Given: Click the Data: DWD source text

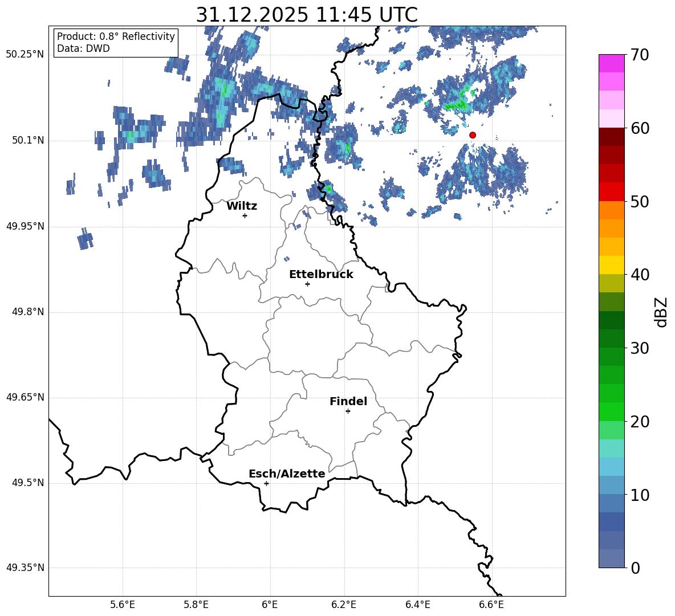Looking at the screenshot, I should pos(83,48).
